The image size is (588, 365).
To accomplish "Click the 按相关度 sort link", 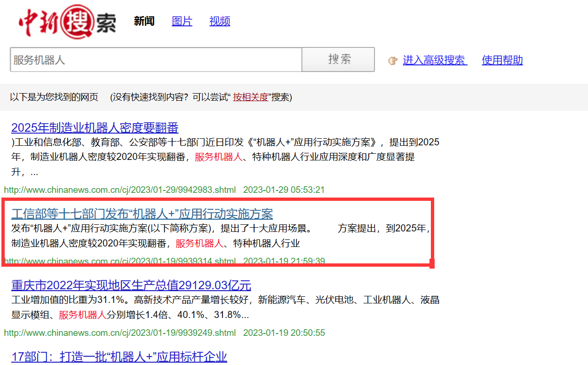I will click(x=251, y=97).
